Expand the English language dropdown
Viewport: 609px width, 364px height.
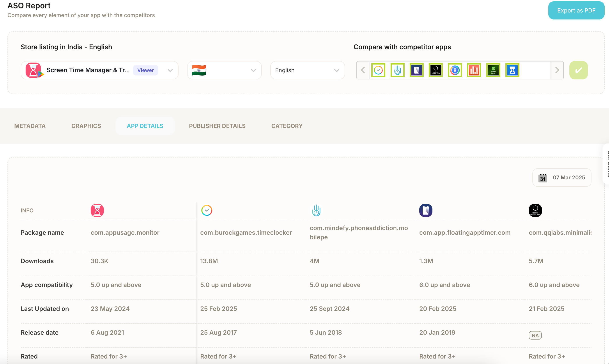click(x=307, y=70)
